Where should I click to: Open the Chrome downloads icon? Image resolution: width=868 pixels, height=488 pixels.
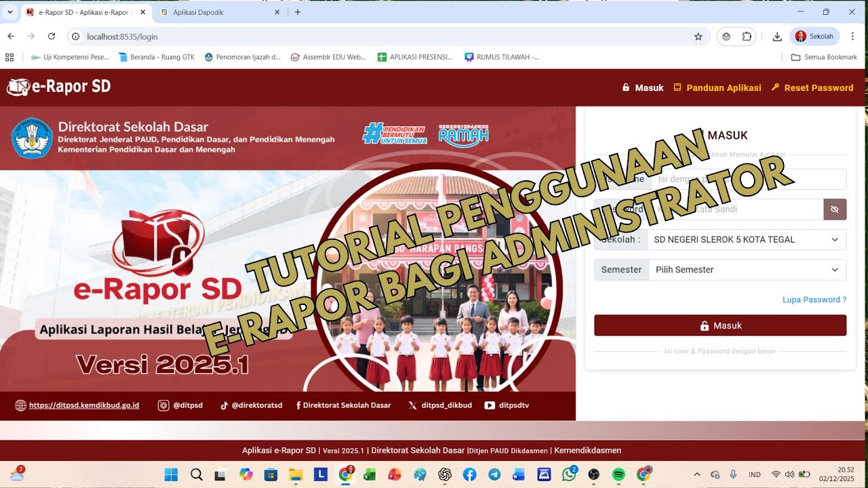tap(777, 37)
